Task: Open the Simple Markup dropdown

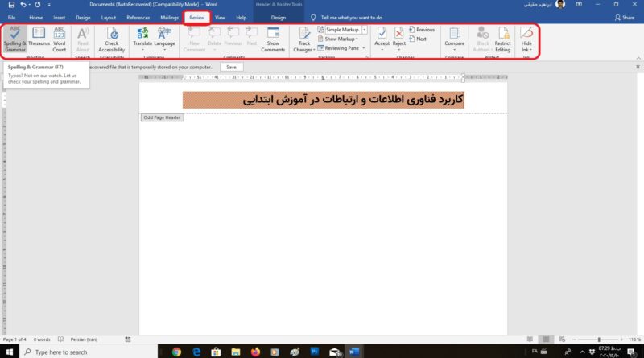Action: [342, 29]
